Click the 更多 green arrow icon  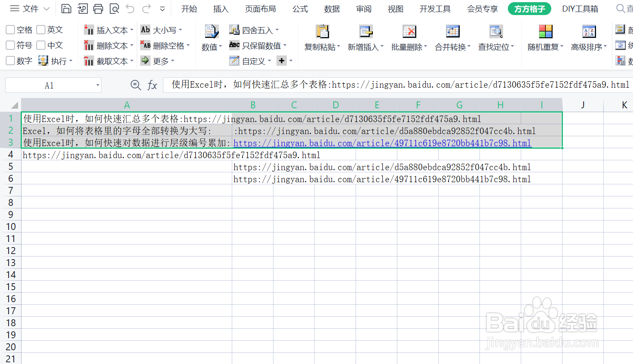[145, 61]
